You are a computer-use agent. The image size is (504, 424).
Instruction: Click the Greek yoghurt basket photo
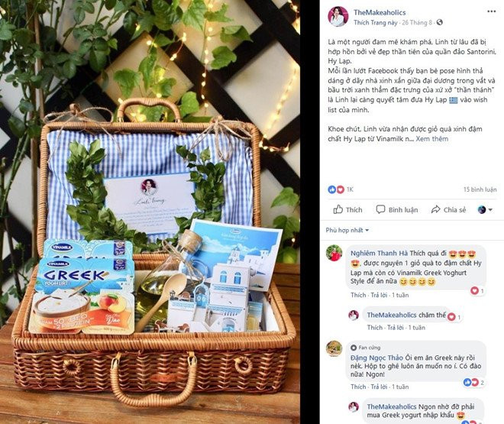150,212
